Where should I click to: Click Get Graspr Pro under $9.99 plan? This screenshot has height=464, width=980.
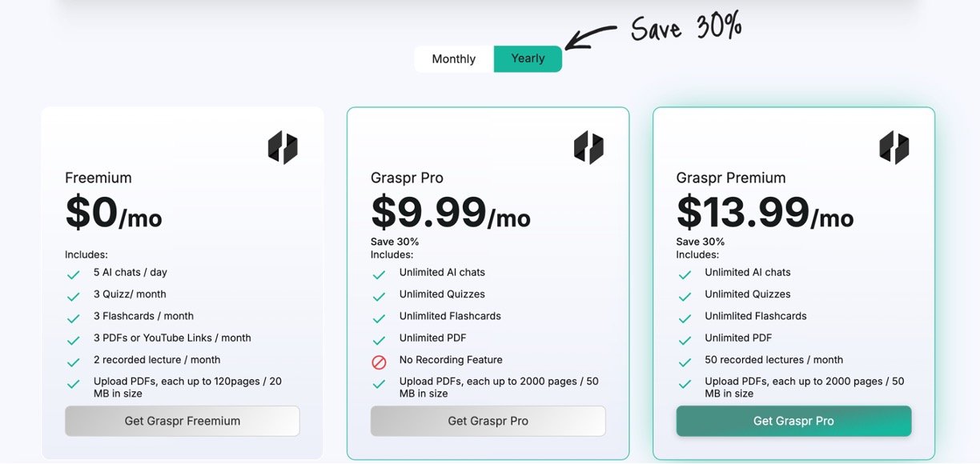click(x=488, y=421)
